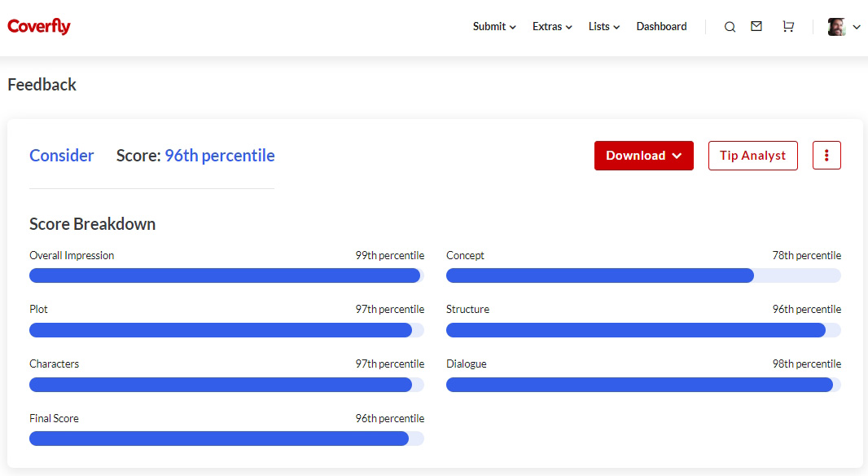Expand the Extras menu
This screenshot has width=868, height=476.
point(552,27)
